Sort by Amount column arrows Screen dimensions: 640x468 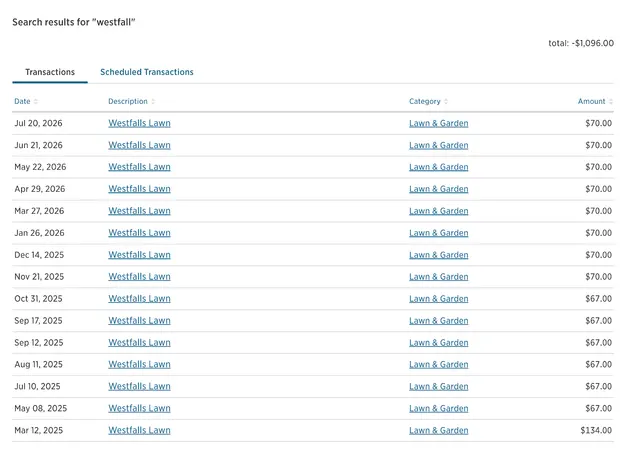(611, 102)
